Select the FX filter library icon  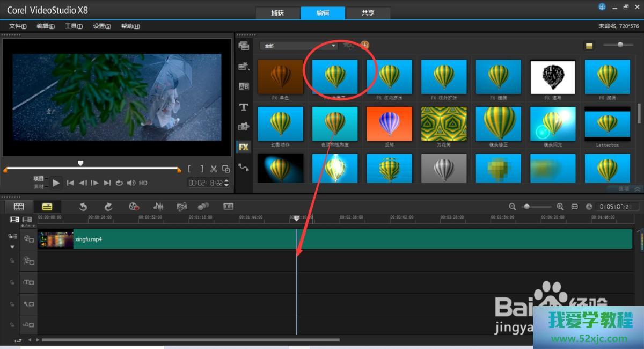(244, 147)
